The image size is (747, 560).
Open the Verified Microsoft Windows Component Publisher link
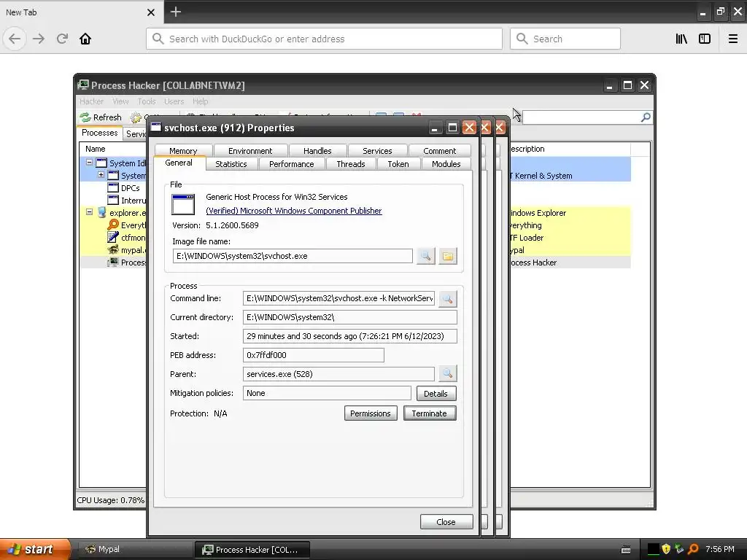[293, 211]
